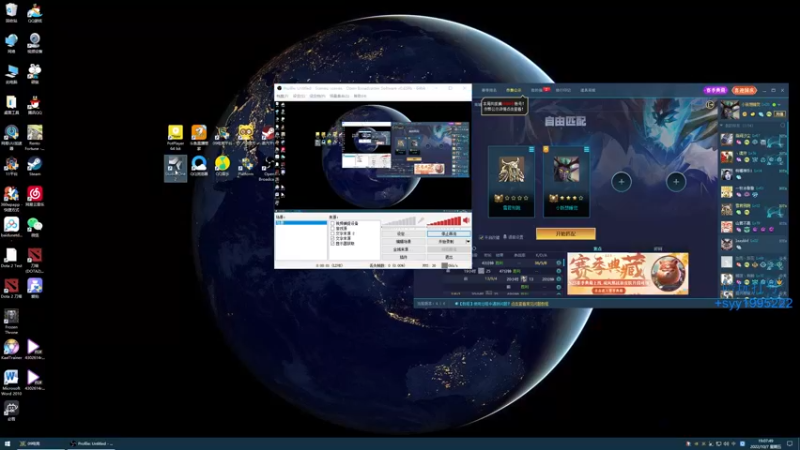800x450 pixels.
Task: Switch to the OBS Profile Untitled taskbar item
Action: pos(92,444)
